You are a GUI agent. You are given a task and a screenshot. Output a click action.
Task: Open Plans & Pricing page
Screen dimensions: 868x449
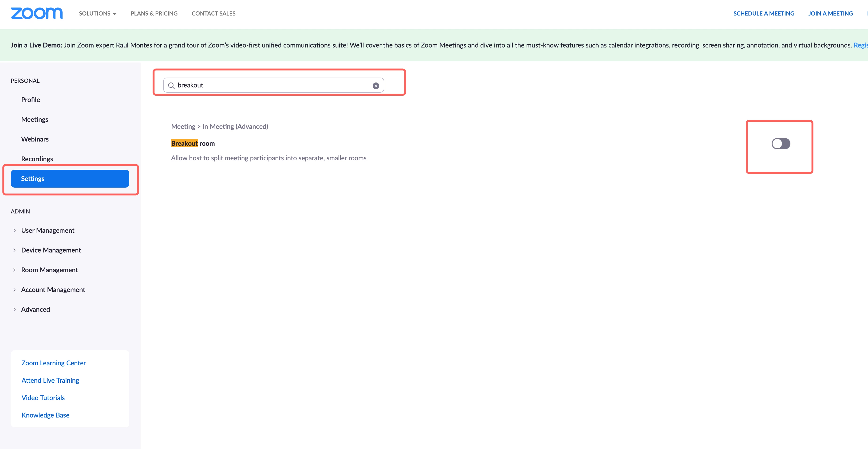[154, 13]
